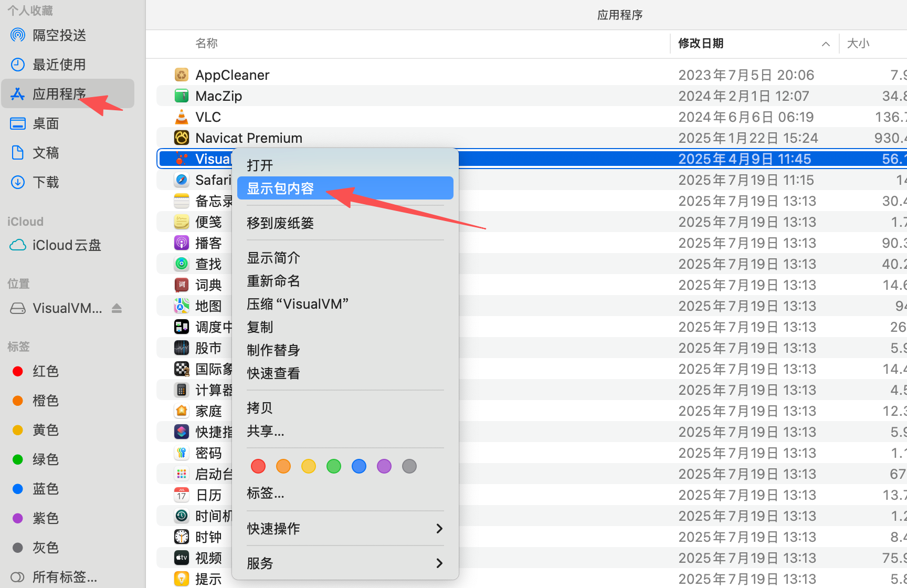Open 最近使用 in the sidebar
The image size is (907, 588).
pyautogui.click(x=67, y=65)
